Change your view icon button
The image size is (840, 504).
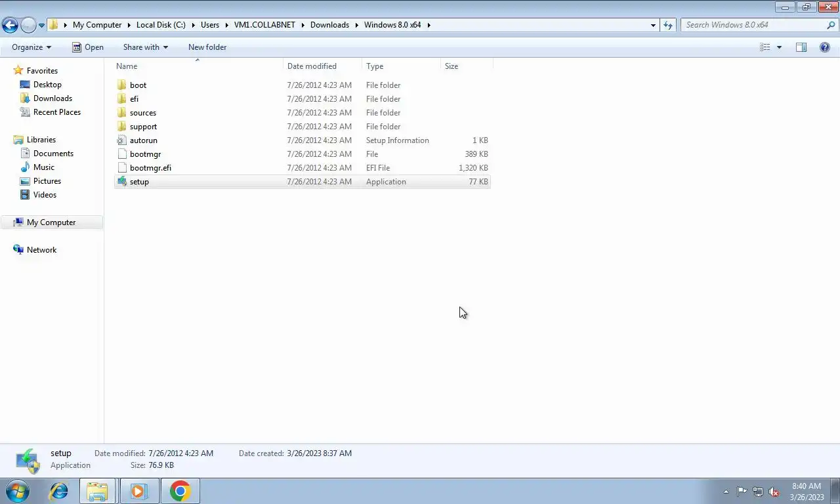pos(765,47)
